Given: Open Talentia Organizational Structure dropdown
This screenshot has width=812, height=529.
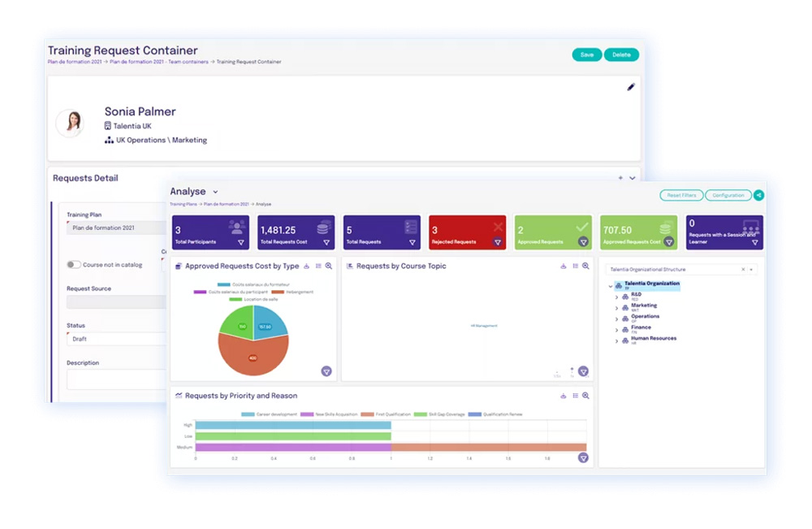Looking at the screenshot, I should 751,270.
